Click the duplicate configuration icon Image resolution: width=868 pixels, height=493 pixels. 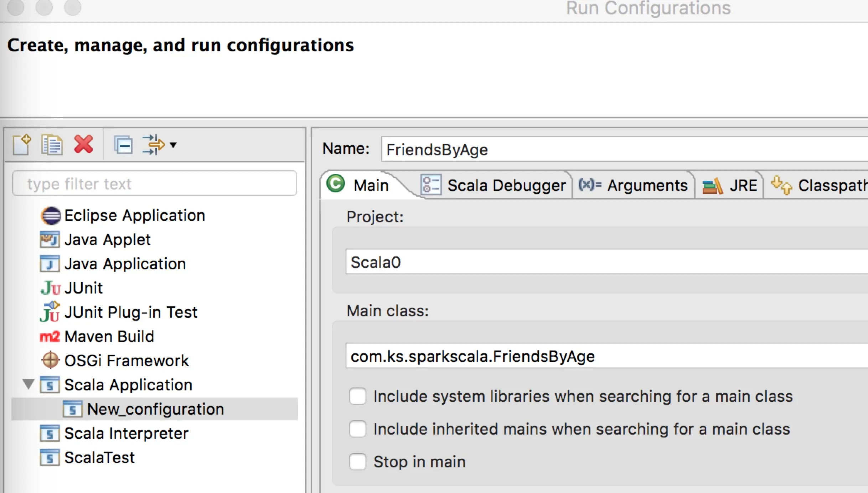(52, 145)
